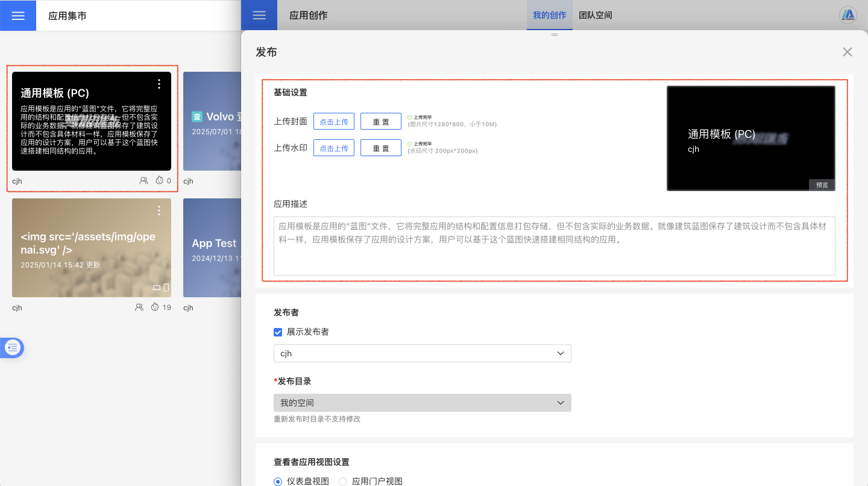The width and height of the screenshot is (868, 486).
Task: Open the hamburger menu in 应用创作 header
Action: pos(259,16)
